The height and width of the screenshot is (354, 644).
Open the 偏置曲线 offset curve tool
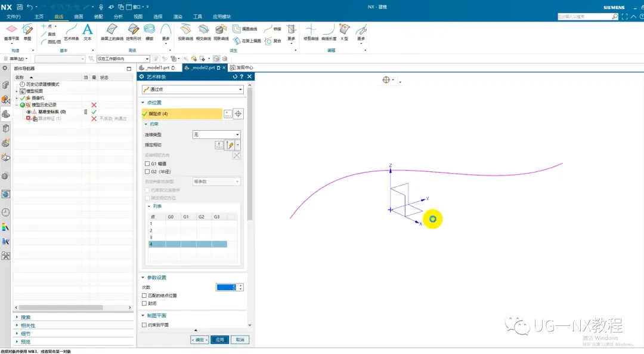click(x=245, y=29)
